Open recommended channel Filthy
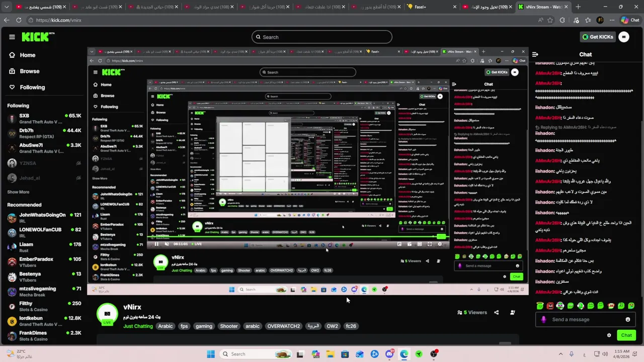The image size is (644, 362). pos(44,306)
